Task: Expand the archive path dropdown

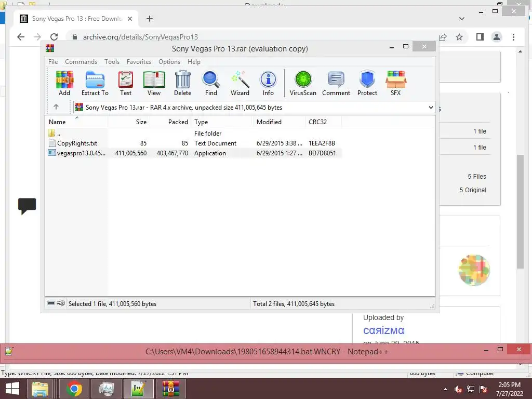Action: [x=431, y=107]
